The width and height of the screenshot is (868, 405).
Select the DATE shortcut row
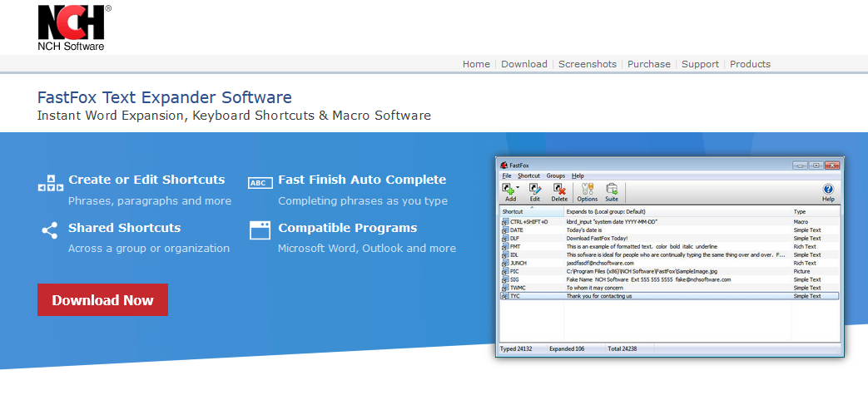[x=670, y=230]
